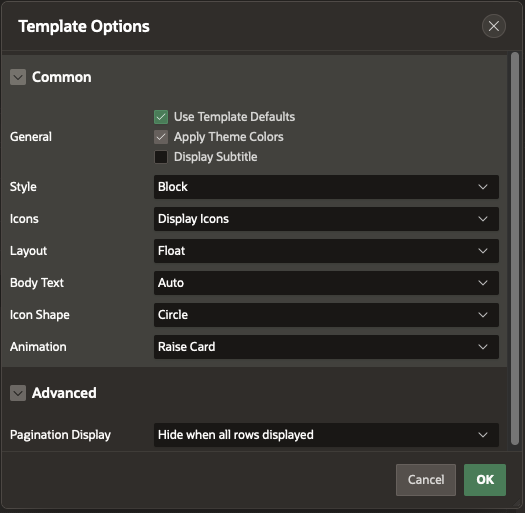525x513 pixels.
Task: Open the Animation dropdown showing Raise Card
Action: [326, 347]
